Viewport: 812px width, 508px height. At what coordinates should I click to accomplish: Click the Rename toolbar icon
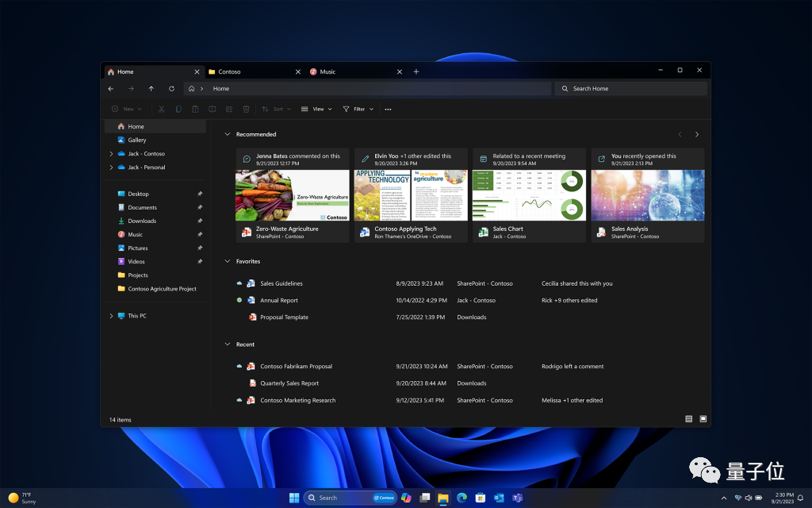coord(213,109)
